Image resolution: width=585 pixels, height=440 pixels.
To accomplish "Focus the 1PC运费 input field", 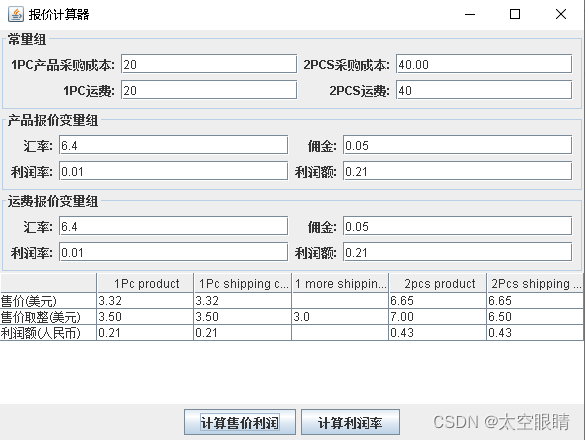I will [x=209, y=90].
